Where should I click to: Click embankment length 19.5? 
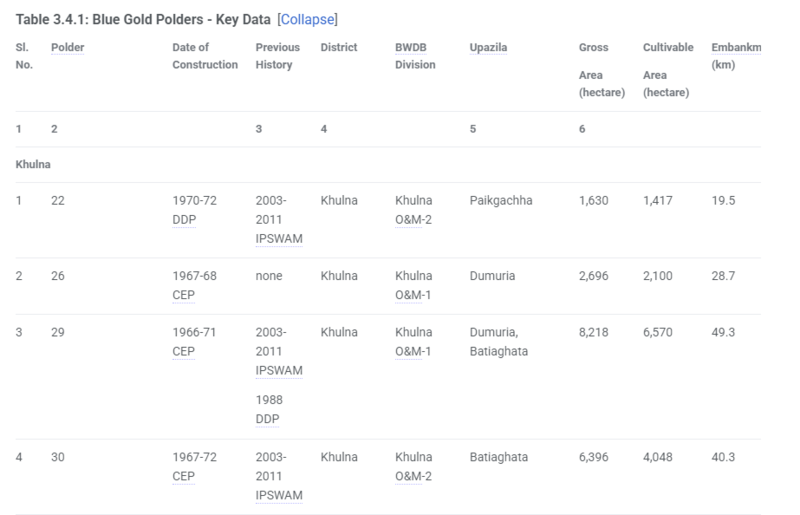click(x=723, y=201)
